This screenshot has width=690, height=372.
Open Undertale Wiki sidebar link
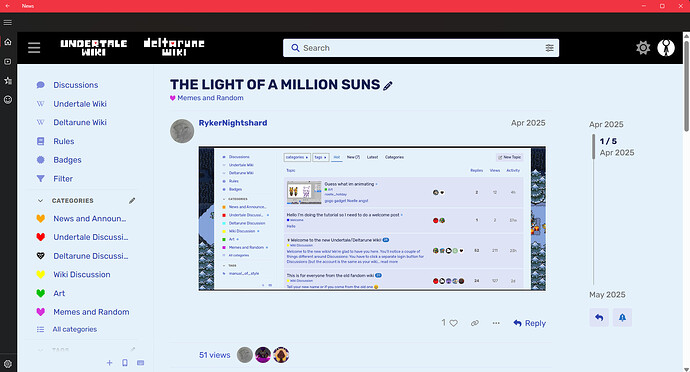[80, 104]
